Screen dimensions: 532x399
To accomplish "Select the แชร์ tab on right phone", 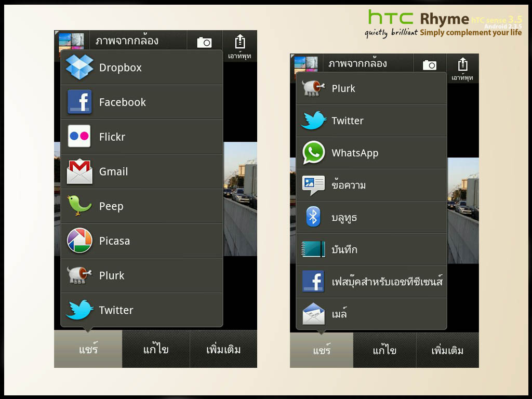I will coord(322,350).
